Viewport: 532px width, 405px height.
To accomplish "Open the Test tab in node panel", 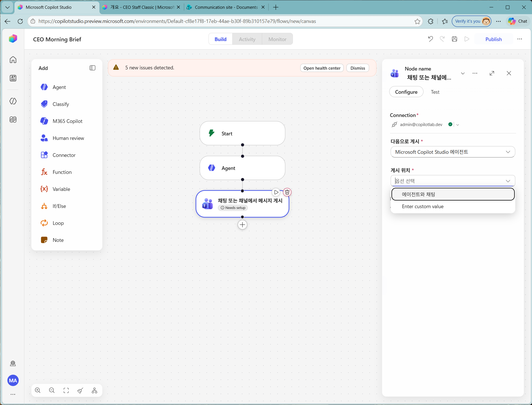I will click(x=435, y=92).
